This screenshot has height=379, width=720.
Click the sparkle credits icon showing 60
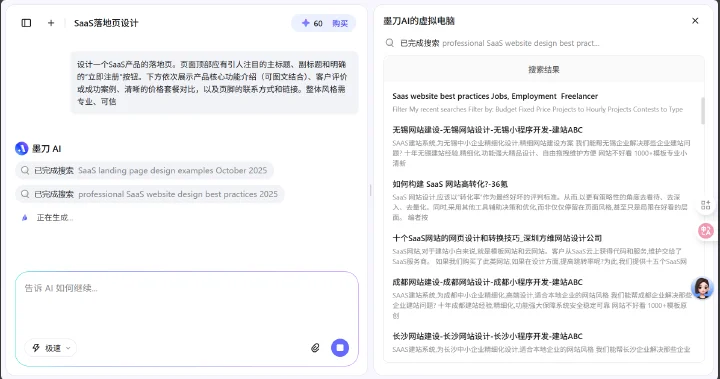coord(305,23)
